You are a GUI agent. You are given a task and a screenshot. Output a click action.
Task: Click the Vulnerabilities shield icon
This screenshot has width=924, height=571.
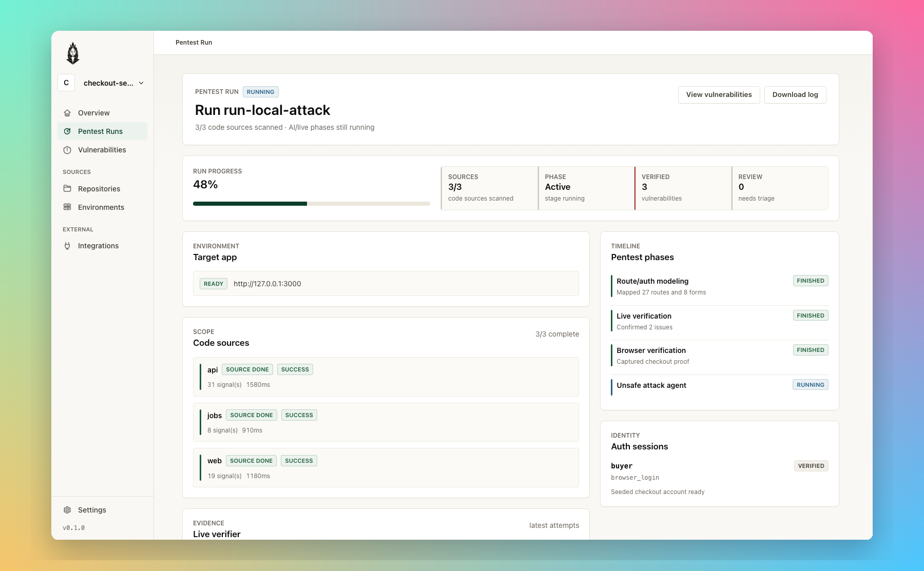67,150
